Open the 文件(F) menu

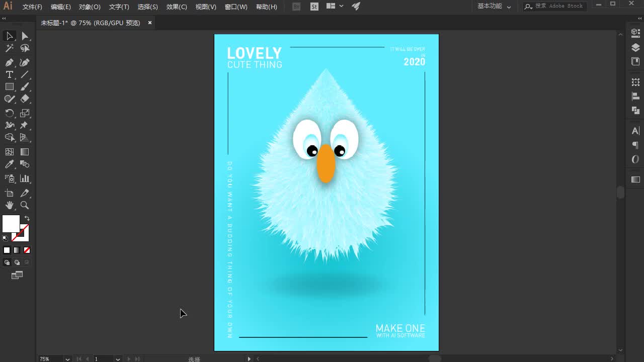click(32, 7)
